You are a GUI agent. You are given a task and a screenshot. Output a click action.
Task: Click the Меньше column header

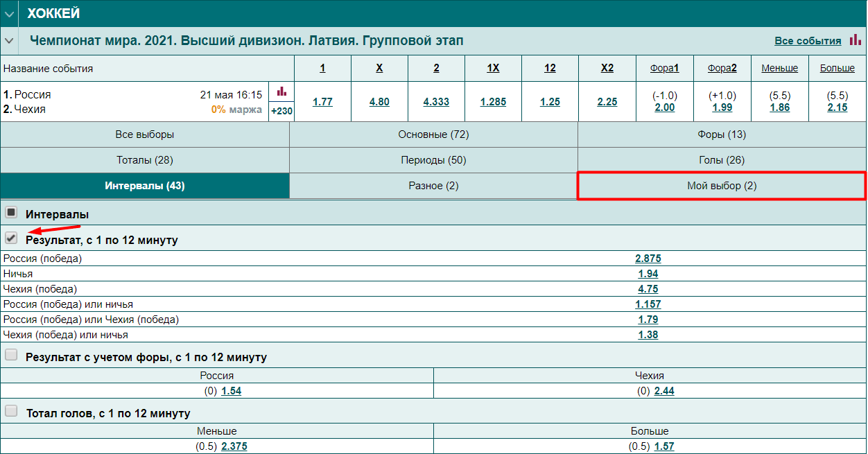tap(779, 68)
